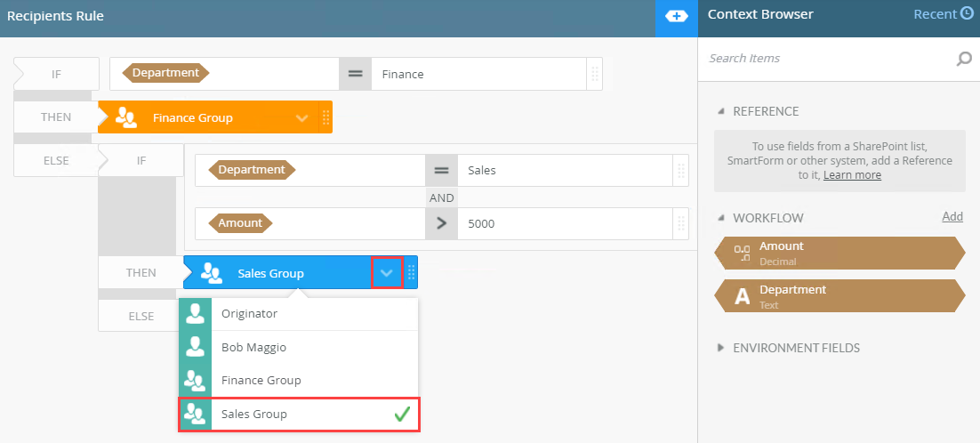Image resolution: width=980 pixels, height=443 pixels.
Task: Click the drag handle on 5000 condition row
Action: click(x=681, y=223)
